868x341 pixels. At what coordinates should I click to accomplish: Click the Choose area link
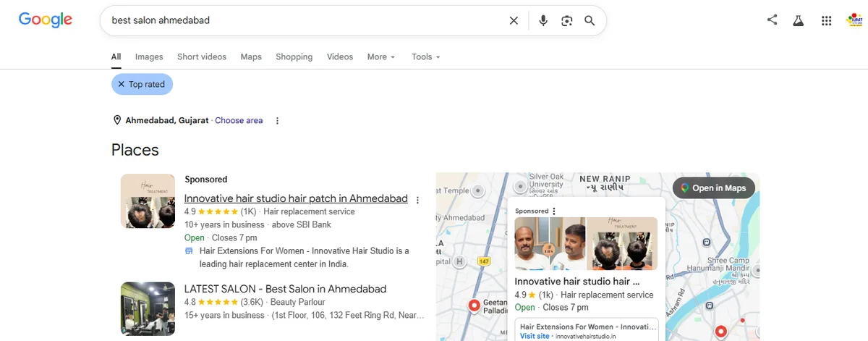point(239,120)
